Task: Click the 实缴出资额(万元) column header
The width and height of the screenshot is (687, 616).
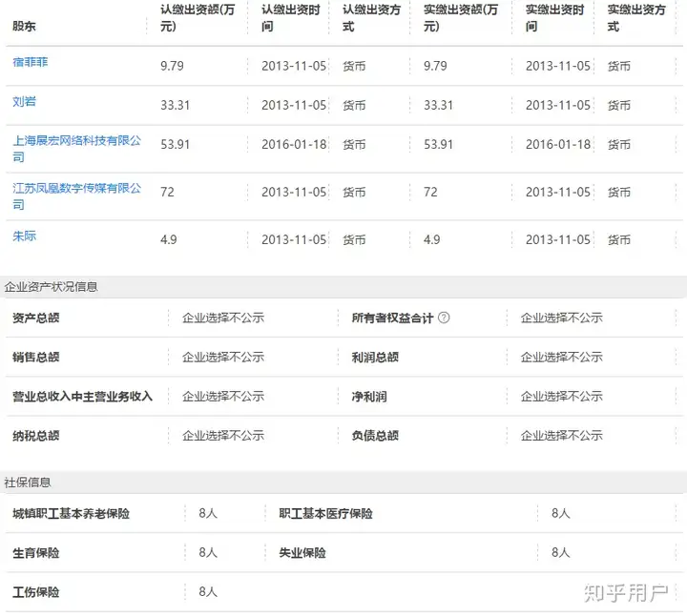Action: pos(461,18)
